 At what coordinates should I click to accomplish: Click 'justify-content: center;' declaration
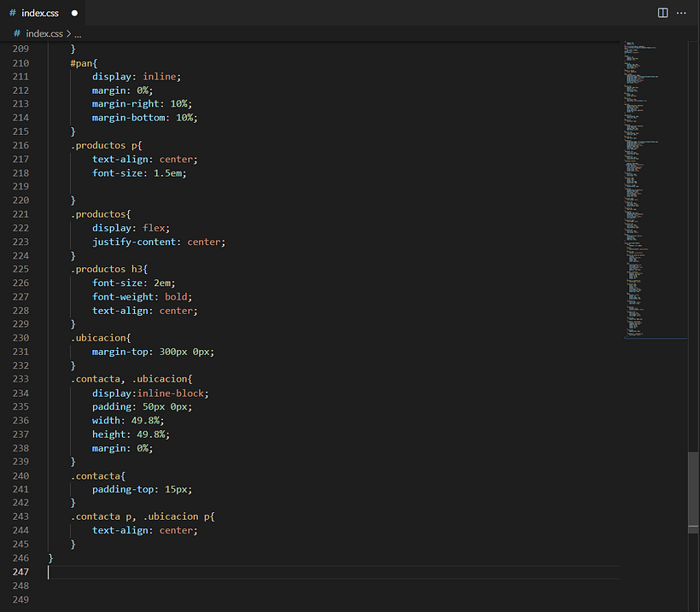pos(159,242)
